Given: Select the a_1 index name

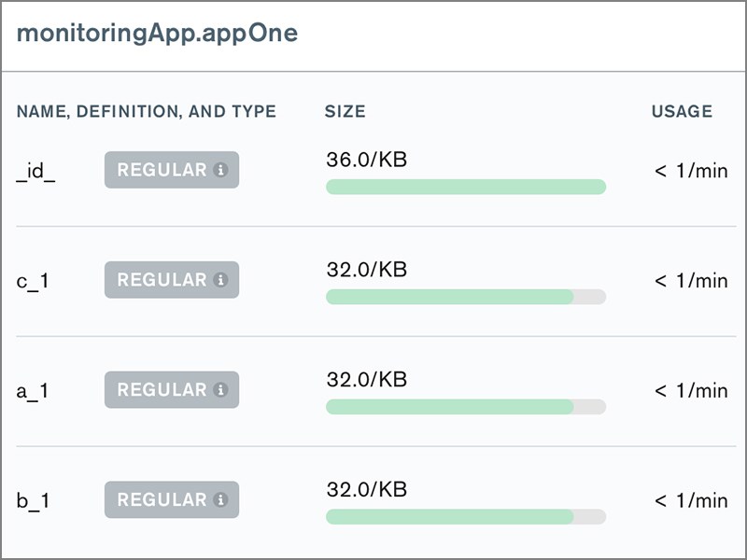Looking at the screenshot, I should (x=33, y=391).
